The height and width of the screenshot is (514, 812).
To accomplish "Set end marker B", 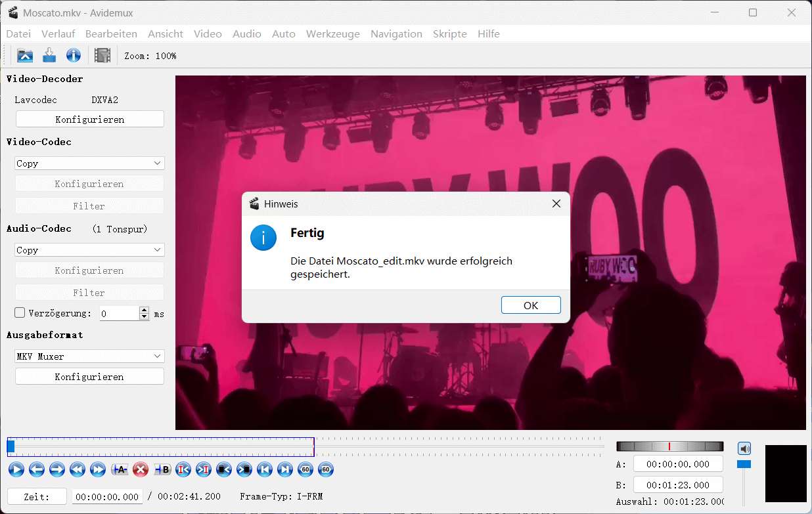I will pyautogui.click(x=162, y=469).
